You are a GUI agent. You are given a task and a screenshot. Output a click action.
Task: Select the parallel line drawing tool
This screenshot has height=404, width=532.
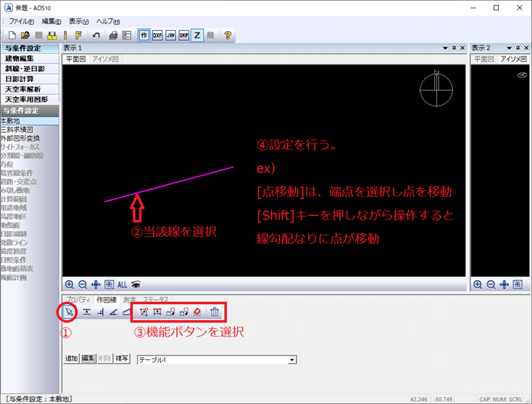pos(87,312)
